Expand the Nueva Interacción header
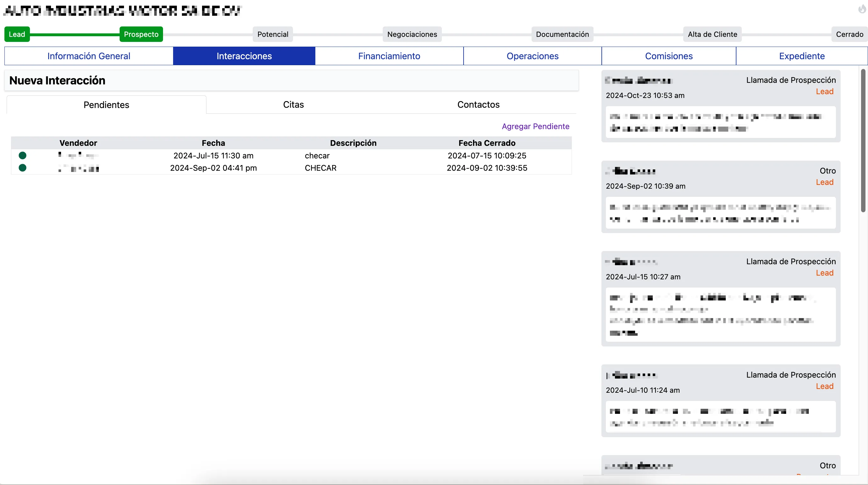 click(x=291, y=80)
